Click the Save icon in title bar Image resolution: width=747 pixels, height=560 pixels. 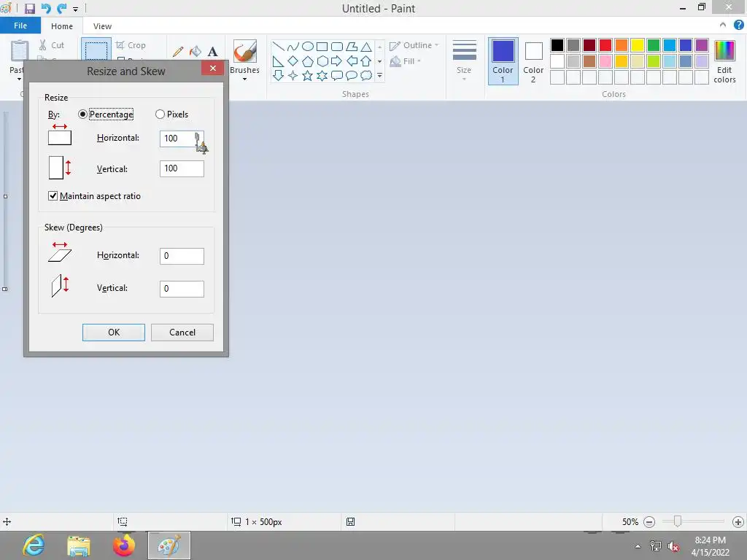[x=29, y=9]
